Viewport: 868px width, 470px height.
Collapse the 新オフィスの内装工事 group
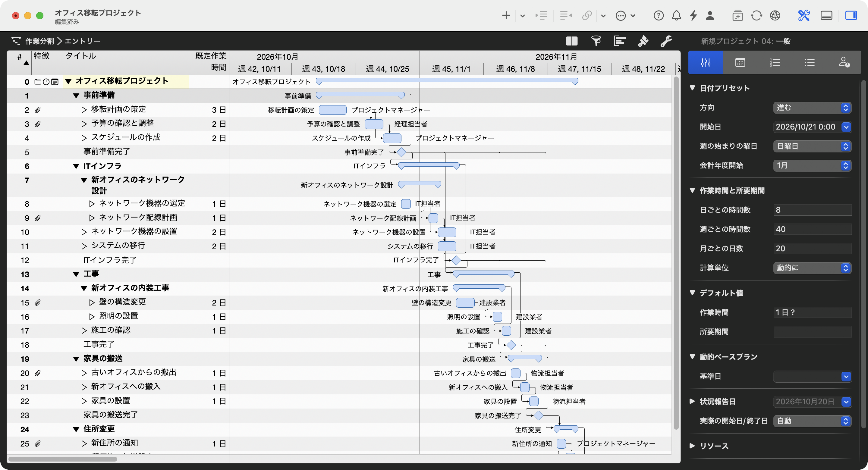point(84,288)
